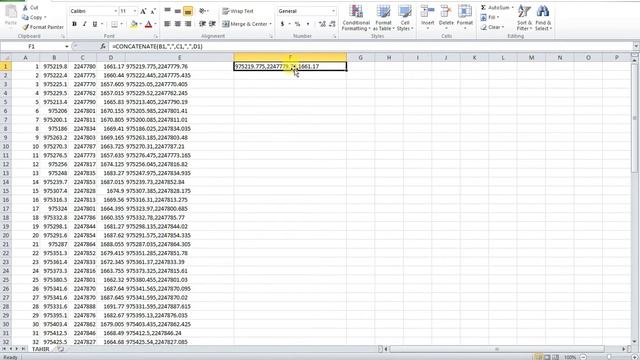Apply the Fill Color bucket

(x=133, y=24)
